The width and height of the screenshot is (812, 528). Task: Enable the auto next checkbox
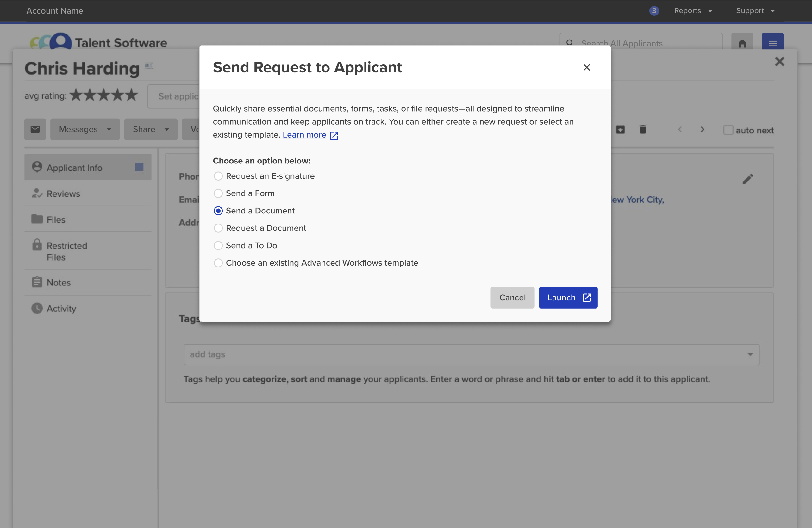click(728, 130)
